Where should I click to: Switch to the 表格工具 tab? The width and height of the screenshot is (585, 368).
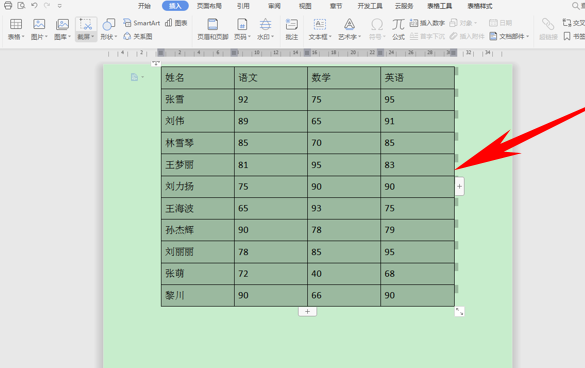[x=439, y=6]
